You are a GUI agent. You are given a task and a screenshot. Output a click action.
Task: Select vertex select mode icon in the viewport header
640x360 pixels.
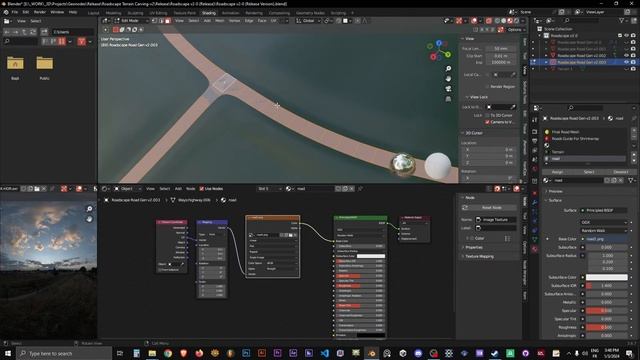point(154,21)
